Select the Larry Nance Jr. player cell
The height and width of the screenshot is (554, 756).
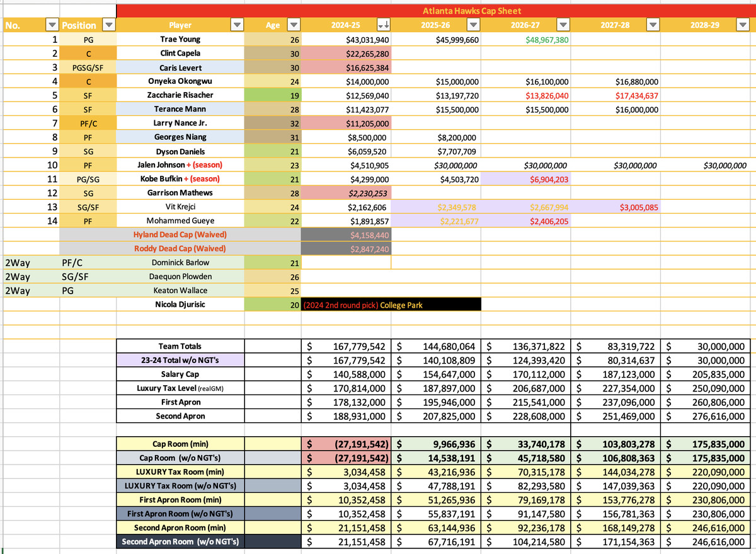pyautogui.click(x=180, y=123)
